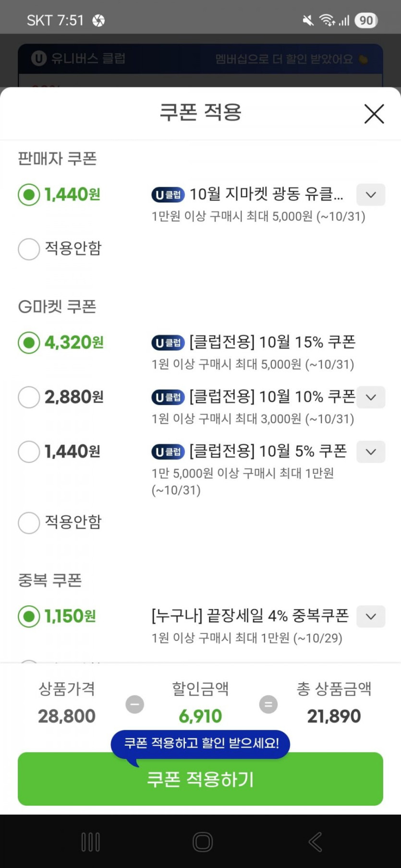
Task: Tap the 쿠폰 적용하기 green button
Action: tap(200, 779)
